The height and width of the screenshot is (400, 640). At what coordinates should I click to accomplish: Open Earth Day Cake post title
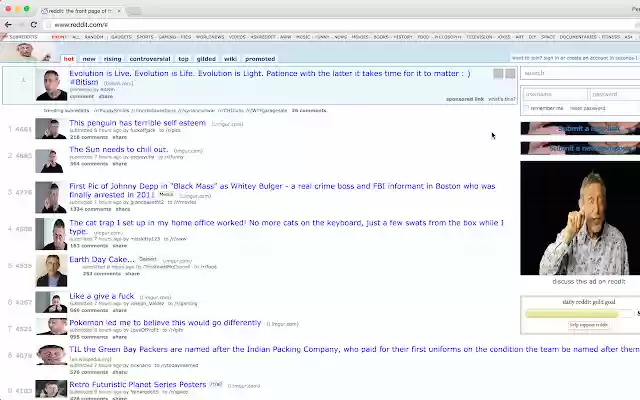click(102, 260)
